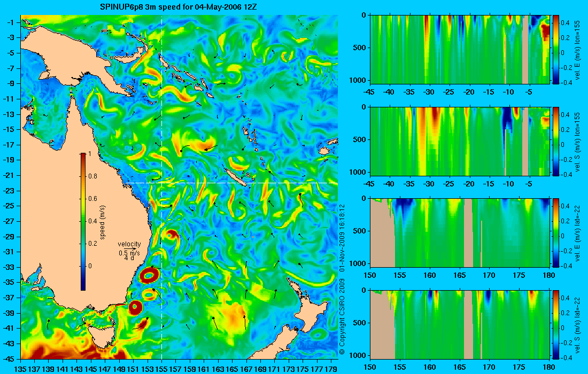Click the latitude tick '-1' on main map
Viewport: 588px width, 374px height.
click(x=10, y=22)
